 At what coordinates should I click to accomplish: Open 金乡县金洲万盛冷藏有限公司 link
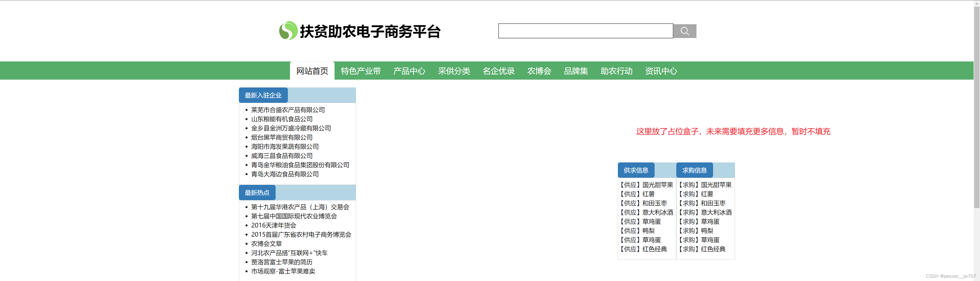pyautogui.click(x=291, y=128)
